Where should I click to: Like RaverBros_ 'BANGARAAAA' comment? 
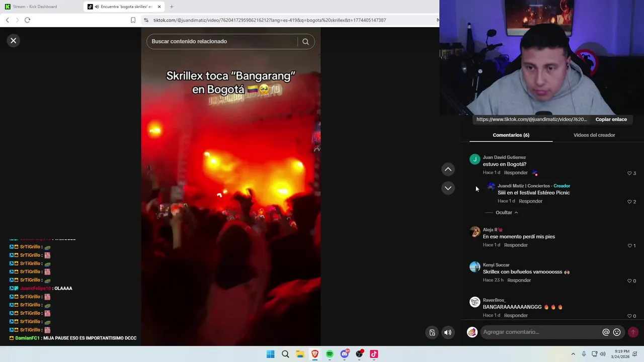pyautogui.click(x=629, y=316)
